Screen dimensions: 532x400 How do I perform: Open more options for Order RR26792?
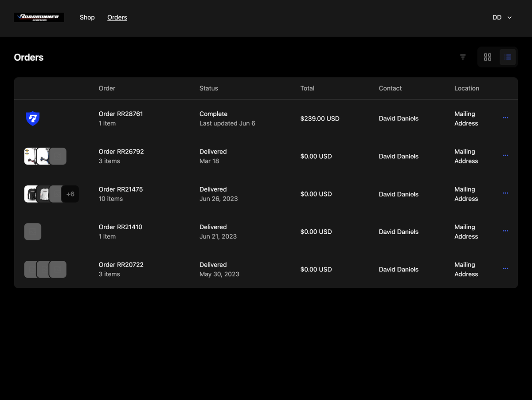[x=505, y=156]
